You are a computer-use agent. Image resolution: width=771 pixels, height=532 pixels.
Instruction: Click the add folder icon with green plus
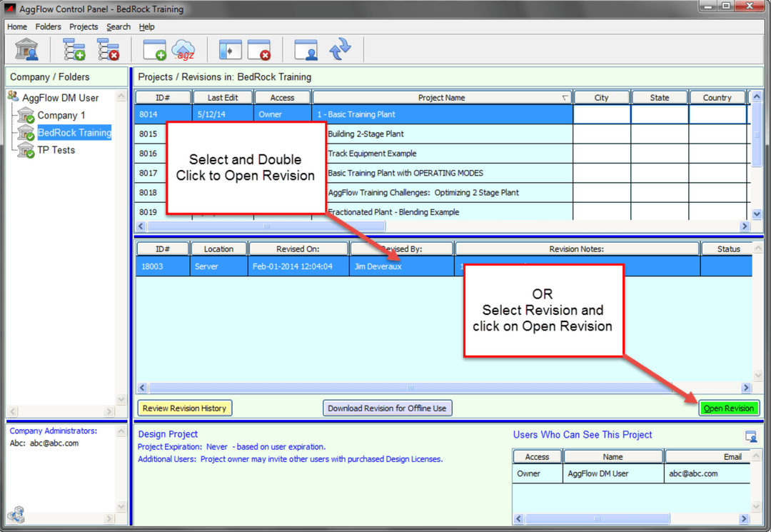click(x=74, y=50)
